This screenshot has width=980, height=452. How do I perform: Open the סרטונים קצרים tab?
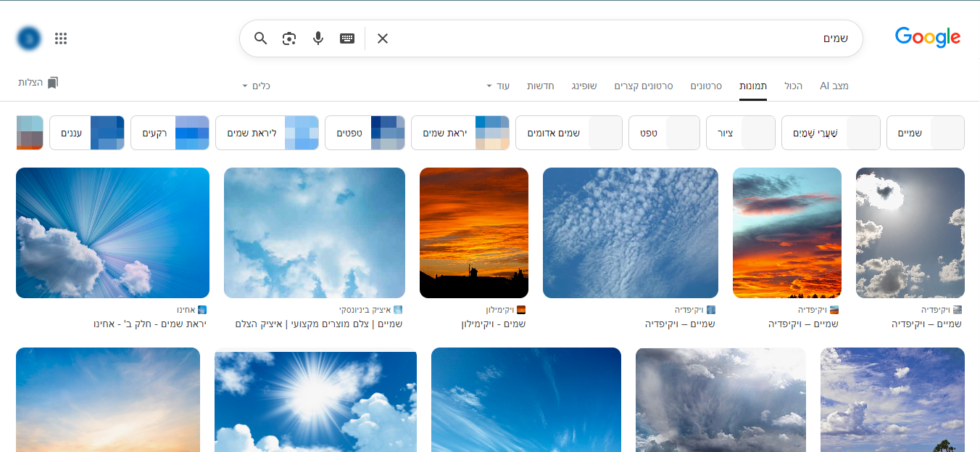click(644, 86)
